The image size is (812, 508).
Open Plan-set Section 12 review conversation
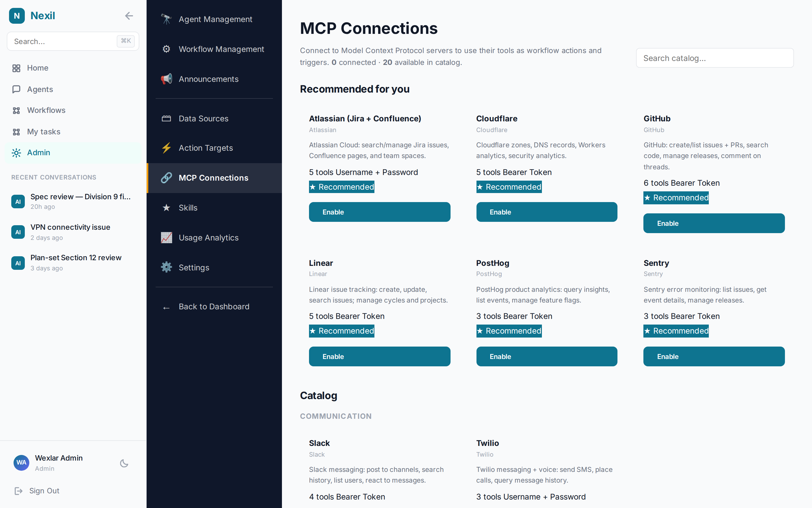pyautogui.click(x=73, y=263)
